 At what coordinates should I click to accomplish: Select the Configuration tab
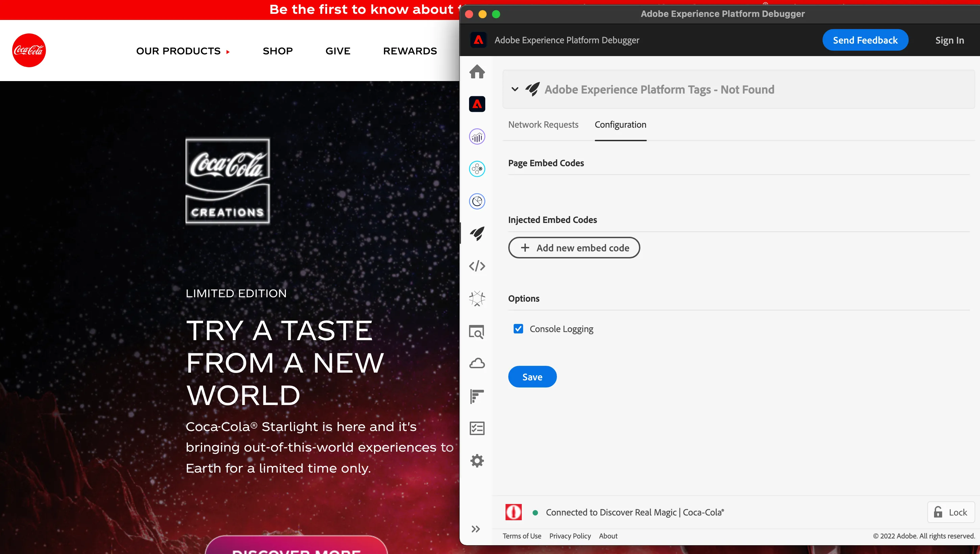(x=620, y=124)
